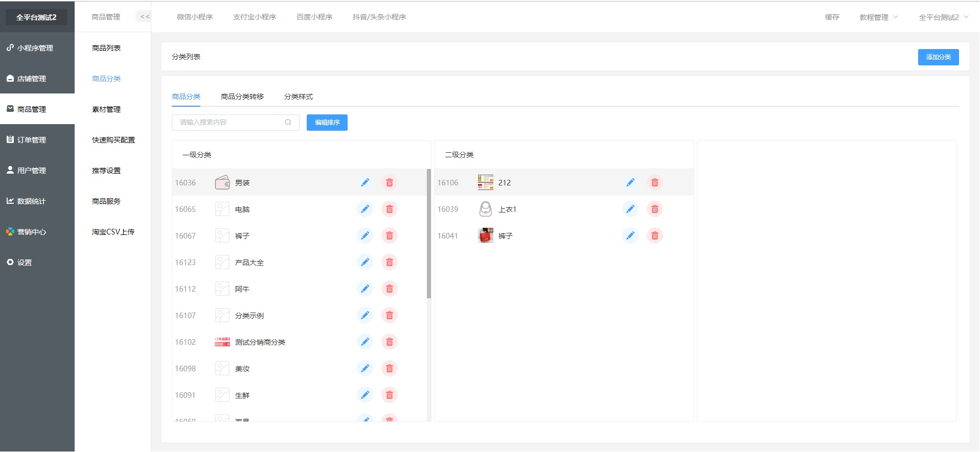Open 淘宝CSV上传 submenu item
Viewport: 980px width, 452px height.
[x=113, y=232]
